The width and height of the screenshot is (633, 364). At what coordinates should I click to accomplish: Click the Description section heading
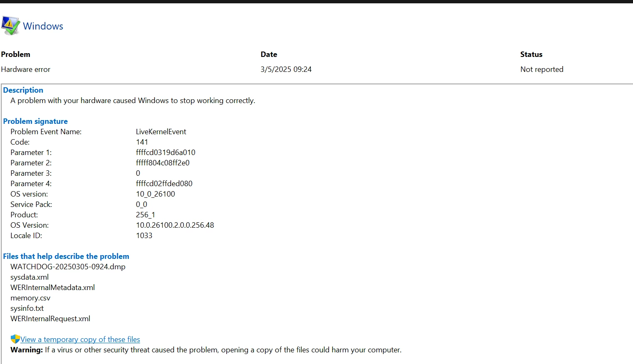(x=23, y=90)
